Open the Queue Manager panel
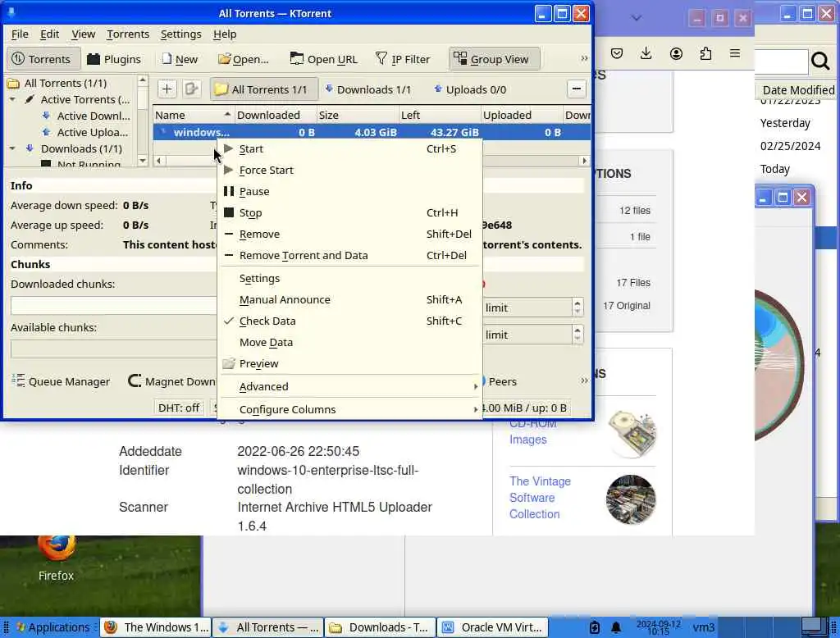Image resolution: width=840 pixels, height=638 pixels. (61, 381)
